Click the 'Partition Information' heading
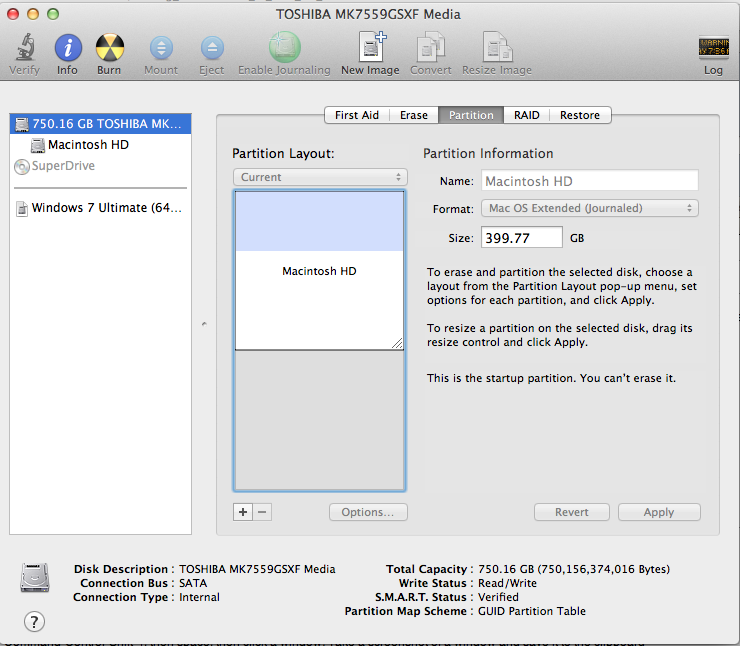Screen dimensions: 740x646 (x=488, y=153)
